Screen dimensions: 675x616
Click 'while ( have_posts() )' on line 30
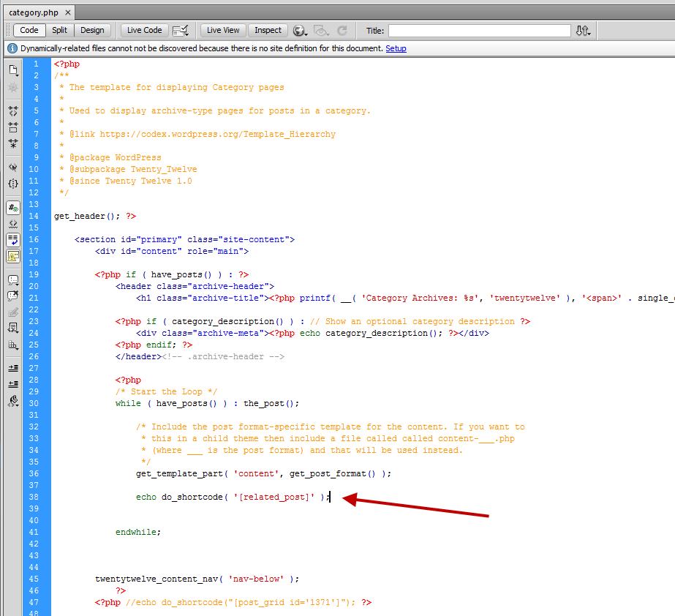point(171,403)
